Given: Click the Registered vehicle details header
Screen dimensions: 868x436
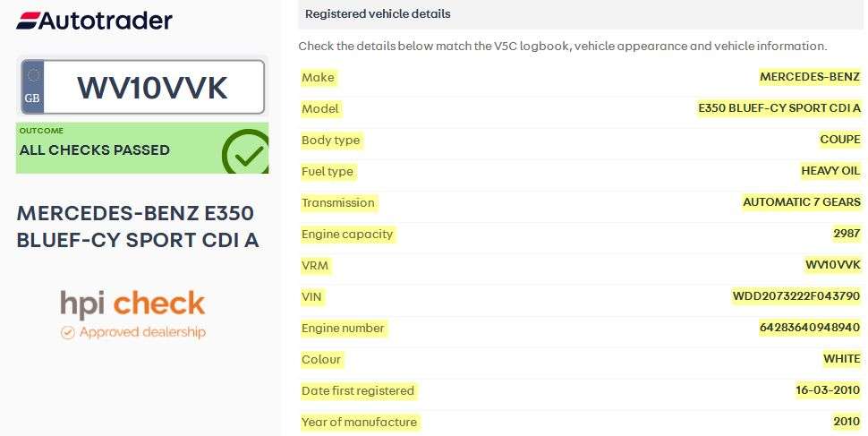Looking at the screenshot, I should point(378,13).
